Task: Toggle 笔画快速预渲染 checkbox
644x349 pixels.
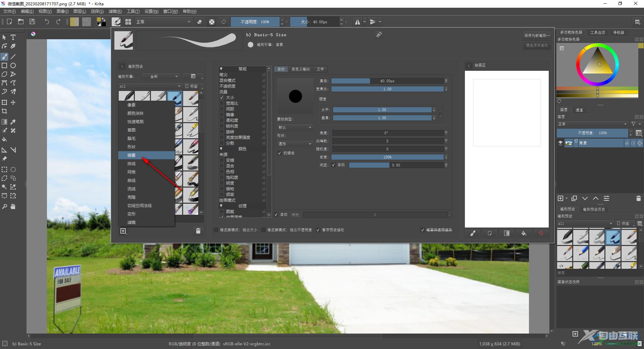Action: click(x=423, y=230)
